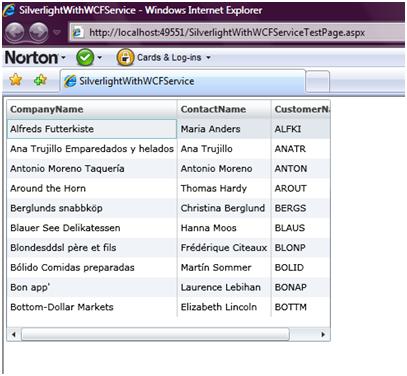407x376 pixels.
Task: Click the ANTON customer ID cell
Action: [x=301, y=169]
